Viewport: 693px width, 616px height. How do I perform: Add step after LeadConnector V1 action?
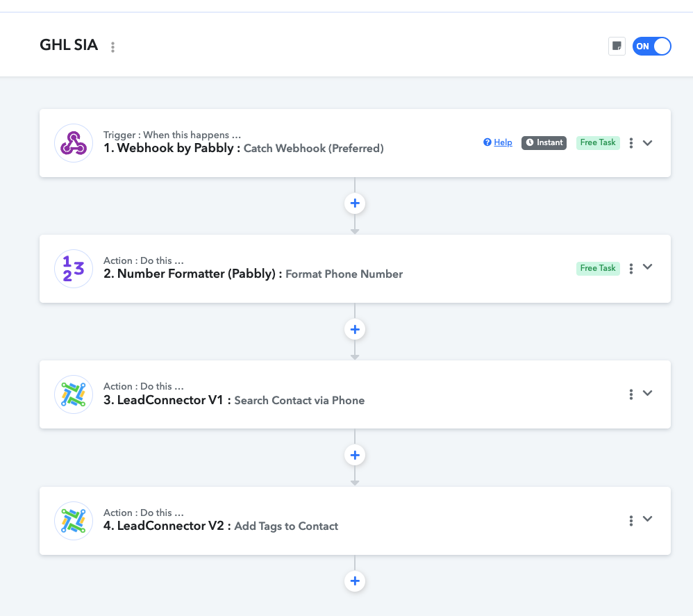[x=354, y=455]
